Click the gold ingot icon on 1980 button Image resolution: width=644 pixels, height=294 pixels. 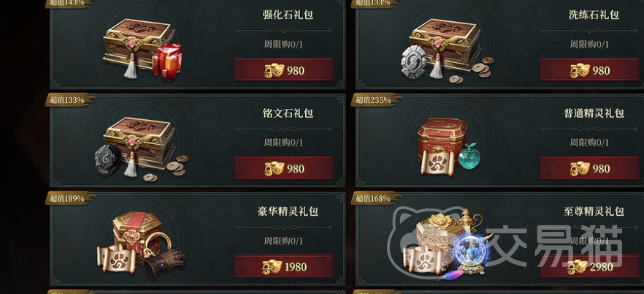(272, 267)
